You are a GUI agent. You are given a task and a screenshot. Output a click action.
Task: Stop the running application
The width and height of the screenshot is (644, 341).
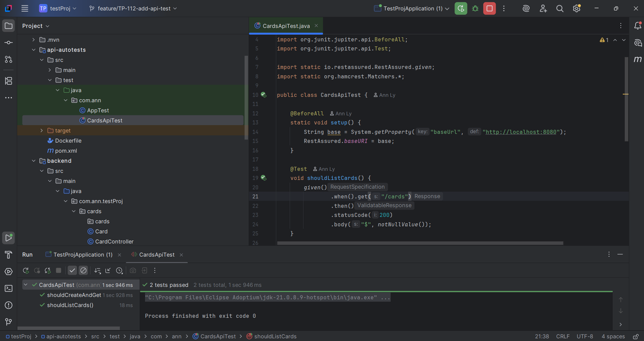point(489,9)
